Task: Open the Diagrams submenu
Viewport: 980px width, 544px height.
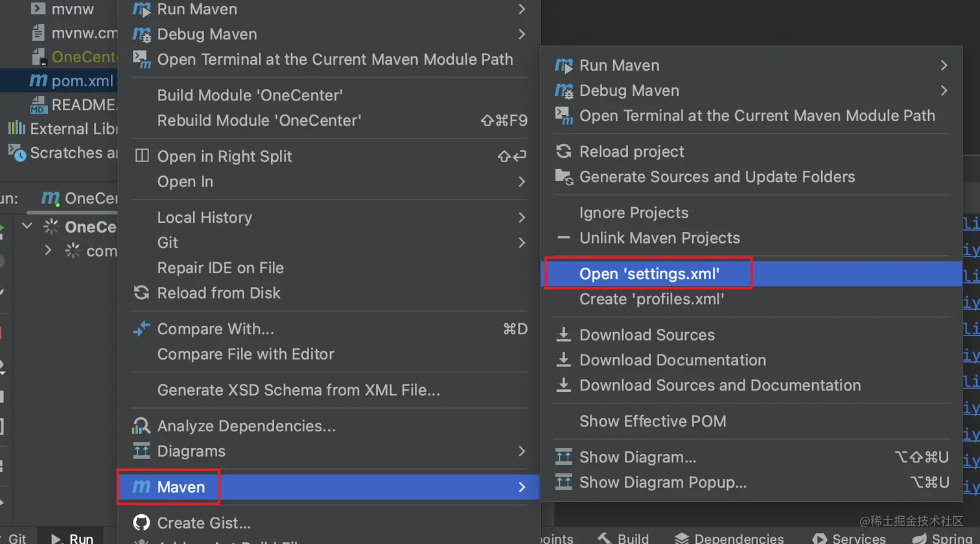Action: pos(191,451)
